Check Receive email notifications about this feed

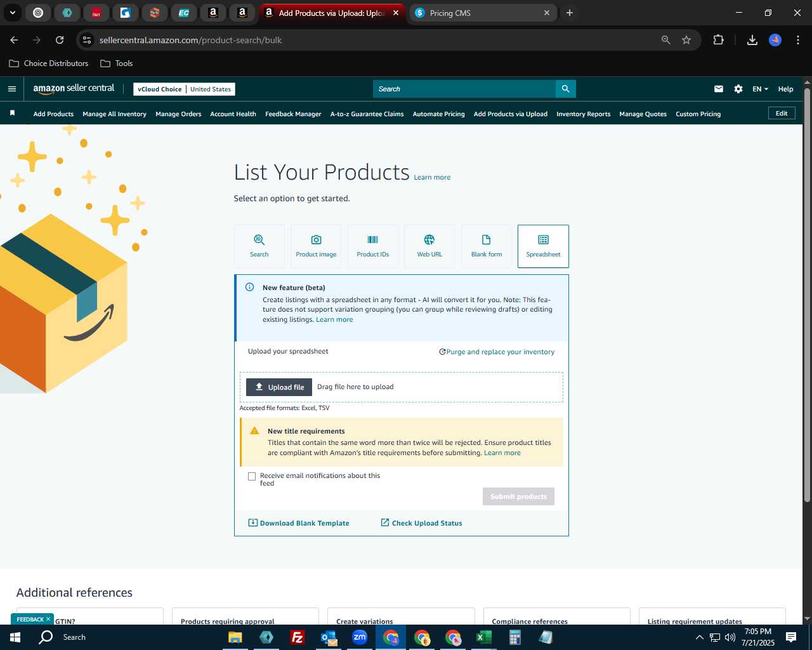coord(252,476)
